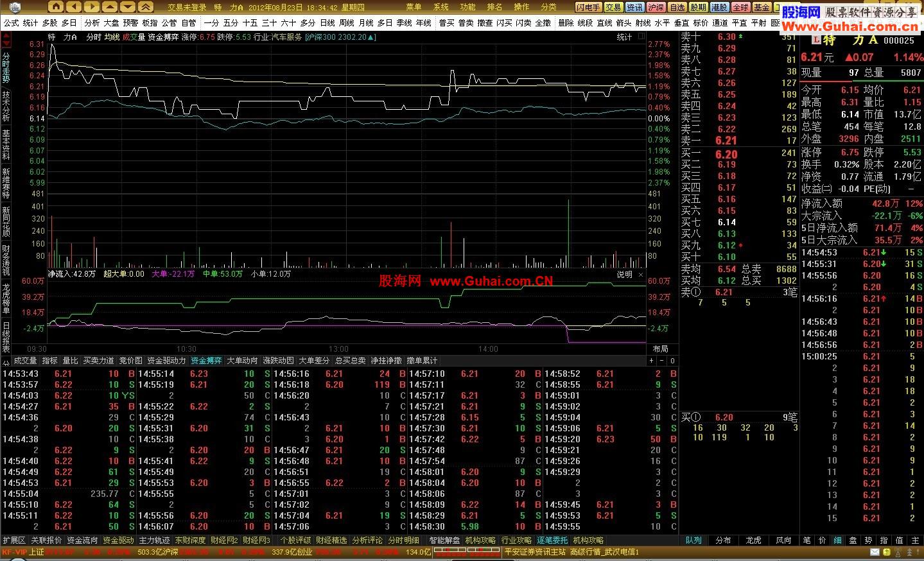Click the 基金 button
This screenshot has height=561, width=924.
[762, 8]
